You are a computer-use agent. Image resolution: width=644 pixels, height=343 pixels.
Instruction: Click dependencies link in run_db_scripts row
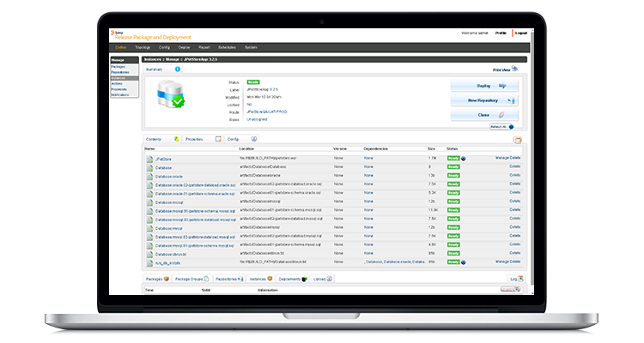coord(395,262)
